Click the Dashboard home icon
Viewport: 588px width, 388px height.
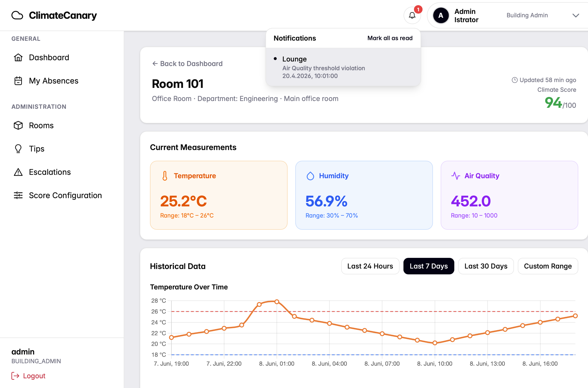click(x=18, y=57)
